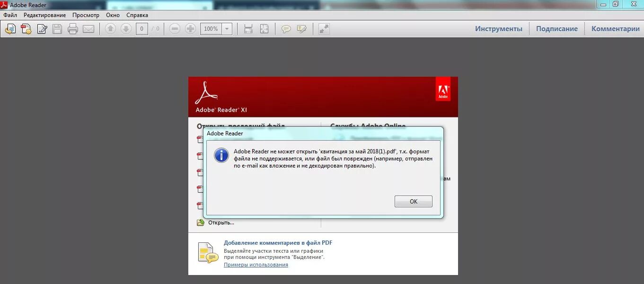
Task: Click the Открыть... link on welcome screen
Action: pos(221,222)
